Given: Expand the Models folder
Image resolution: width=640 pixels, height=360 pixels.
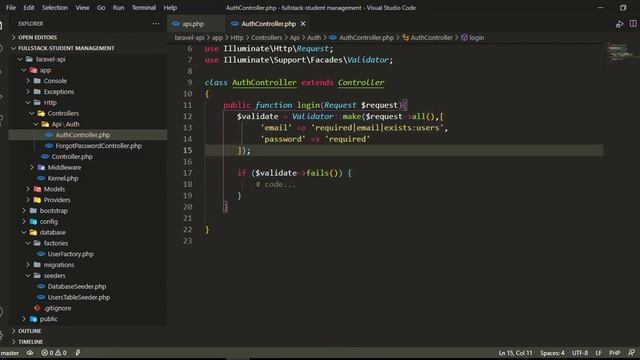Looking at the screenshot, I should tap(54, 189).
